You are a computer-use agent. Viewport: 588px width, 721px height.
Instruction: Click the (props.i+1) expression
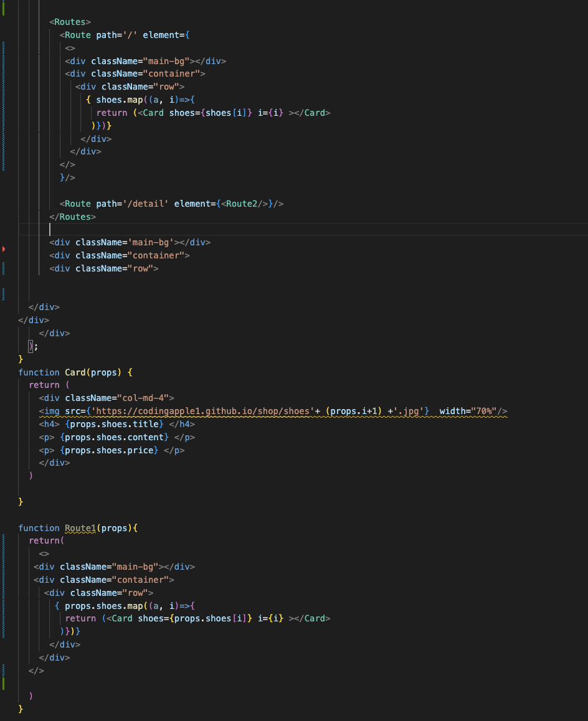(x=353, y=411)
